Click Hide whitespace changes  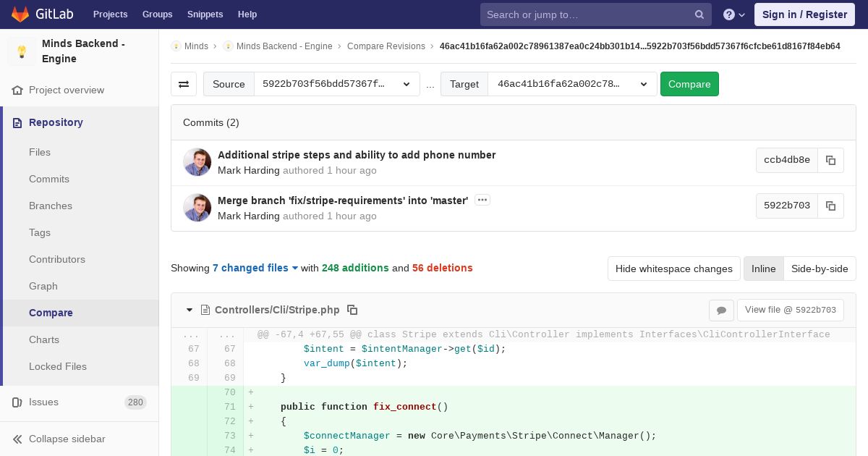674,269
